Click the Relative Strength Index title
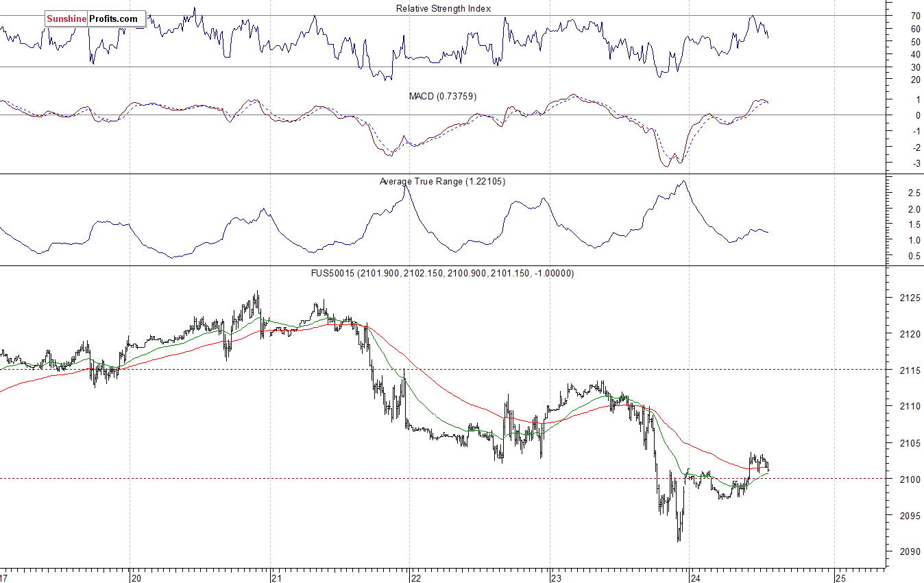The height and width of the screenshot is (583, 924). coord(443,9)
